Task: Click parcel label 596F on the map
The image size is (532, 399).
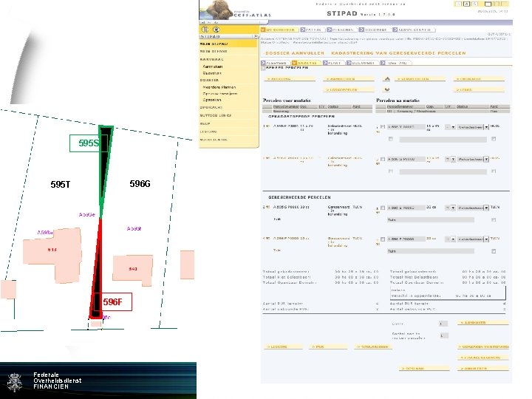Action: tap(112, 301)
